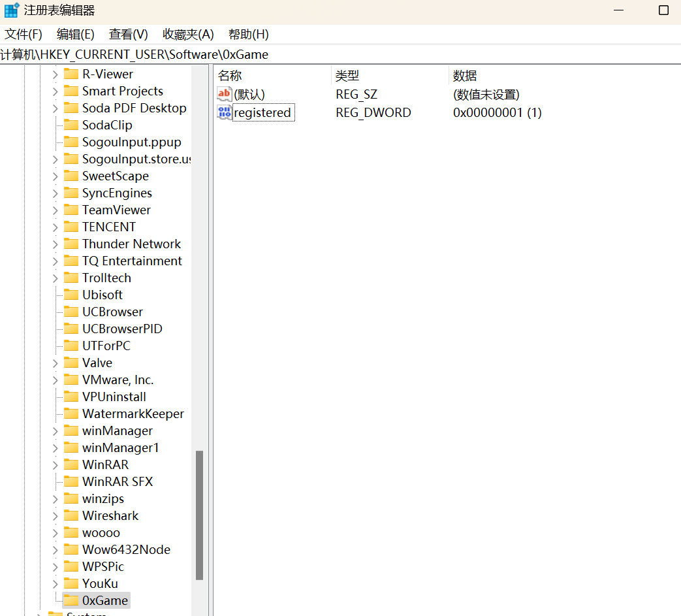The image size is (681, 616).
Task: Open the 文件(F) menu
Action: point(24,35)
